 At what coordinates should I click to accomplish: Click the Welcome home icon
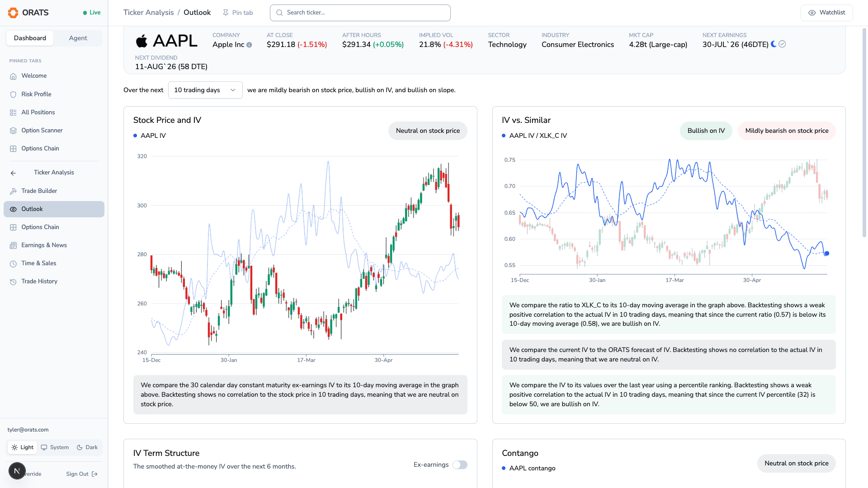tap(13, 76)
